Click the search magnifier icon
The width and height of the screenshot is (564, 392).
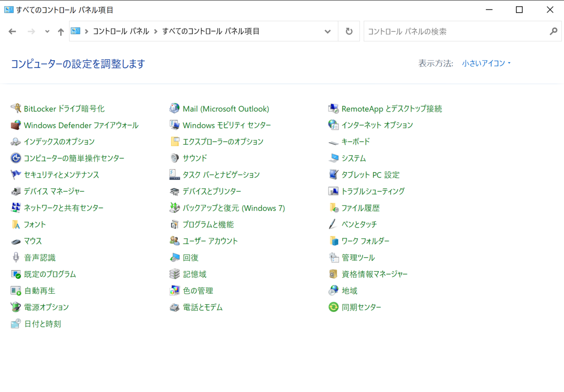[x=554, y=31]
